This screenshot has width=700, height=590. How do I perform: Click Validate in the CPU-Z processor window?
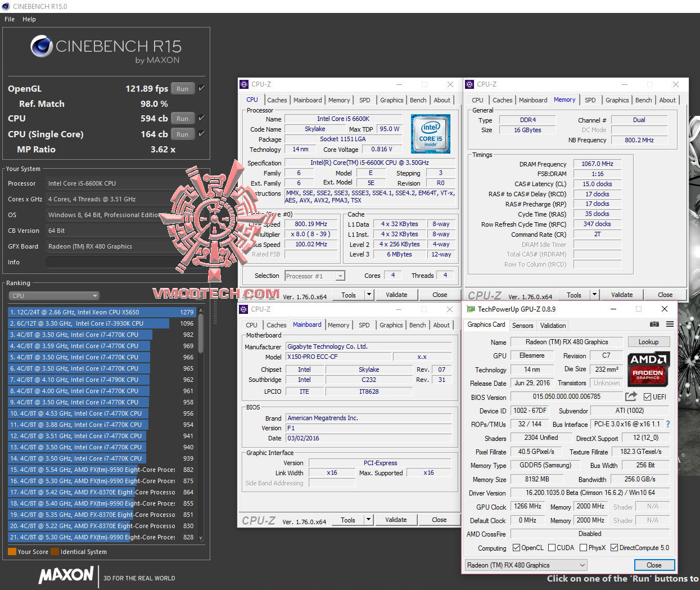(396, 295)
